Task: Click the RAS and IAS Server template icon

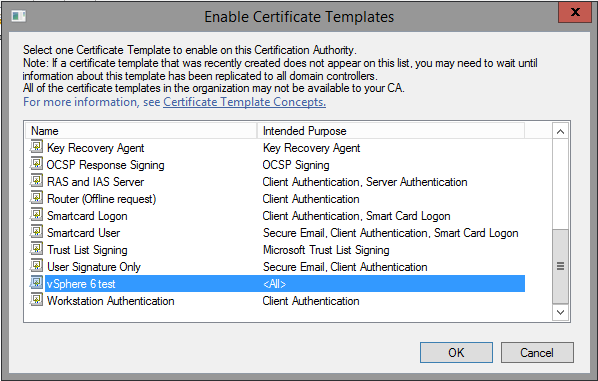Action: coord(36,181)
